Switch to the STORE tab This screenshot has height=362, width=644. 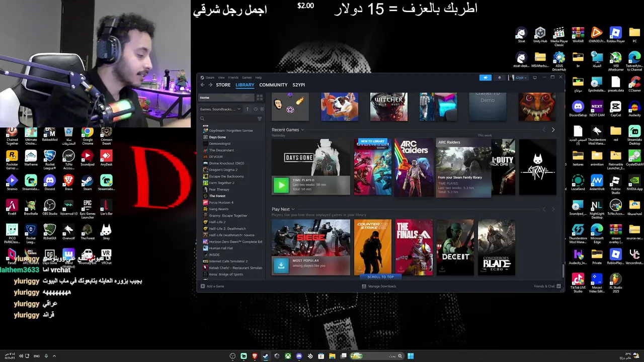pos(223,85)
